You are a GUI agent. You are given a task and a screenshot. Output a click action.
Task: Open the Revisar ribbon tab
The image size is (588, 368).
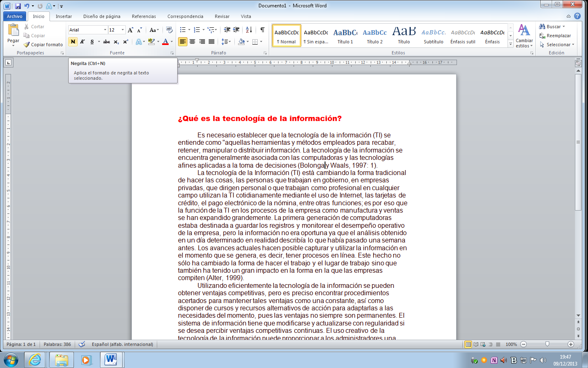222,16
